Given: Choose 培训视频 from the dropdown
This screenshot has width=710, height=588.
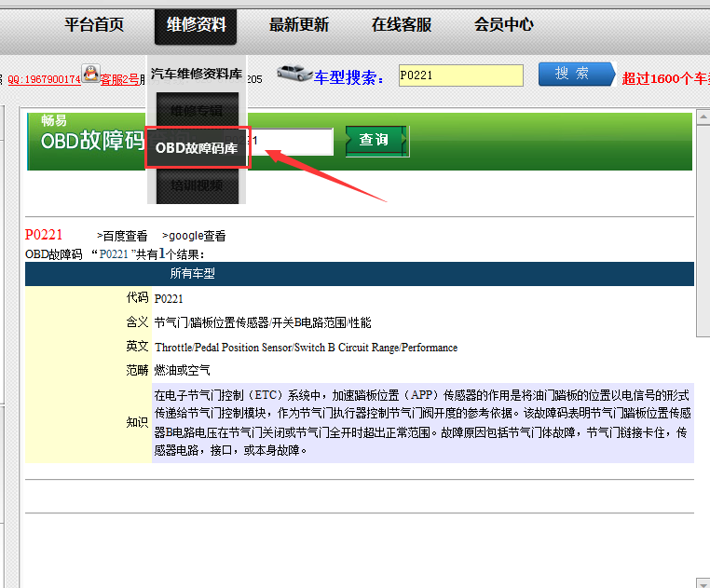Looking at the screenshot, I should [197, 185].
